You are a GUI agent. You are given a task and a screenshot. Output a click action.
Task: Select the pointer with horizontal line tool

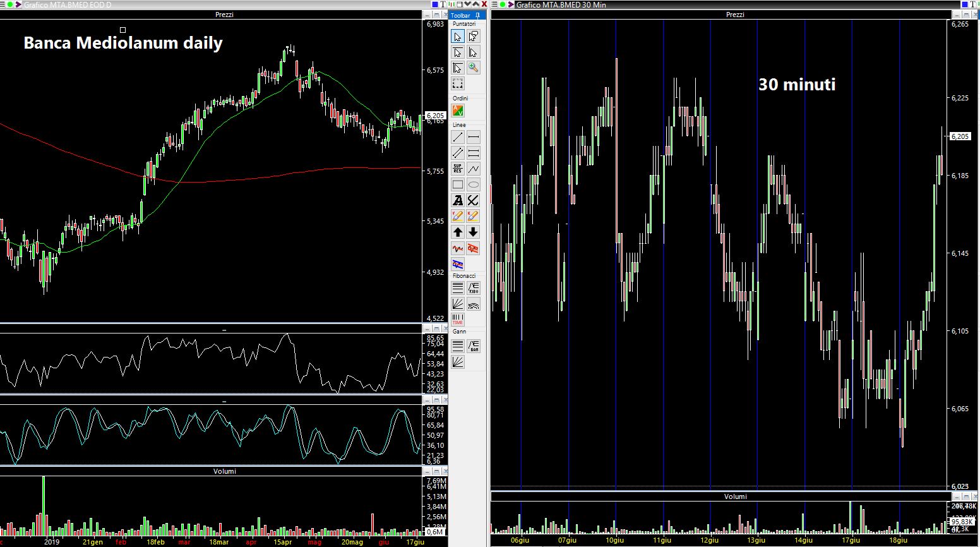pos(458,52)
